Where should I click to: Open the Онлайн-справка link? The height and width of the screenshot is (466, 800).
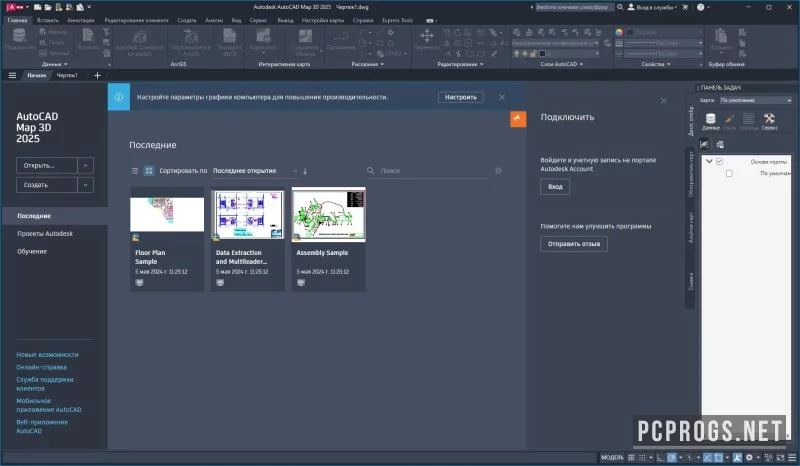click(x=41, y=367)
